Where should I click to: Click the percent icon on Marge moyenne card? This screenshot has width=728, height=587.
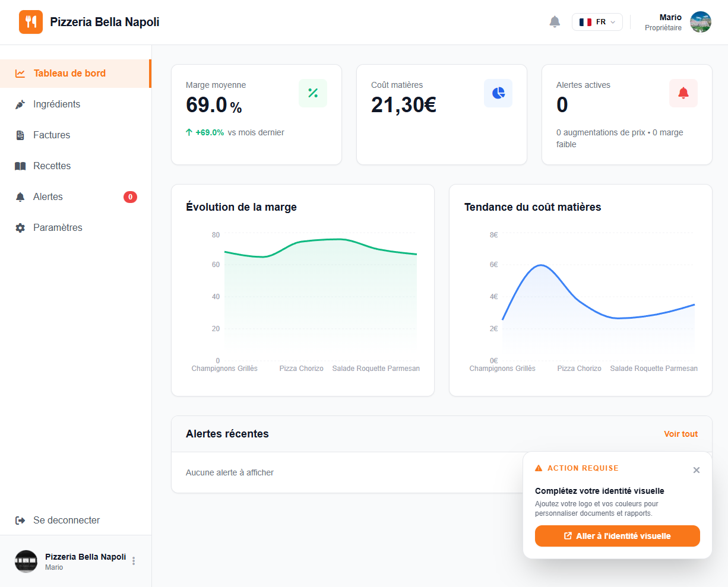click(x=313, y=93)
